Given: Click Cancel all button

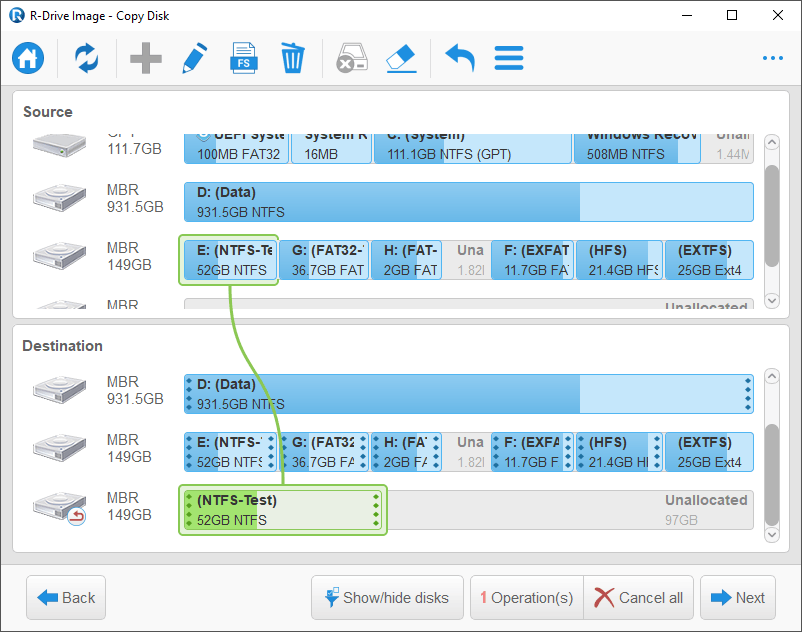Looking at the screenshot, I should click(x=638, y=597).
